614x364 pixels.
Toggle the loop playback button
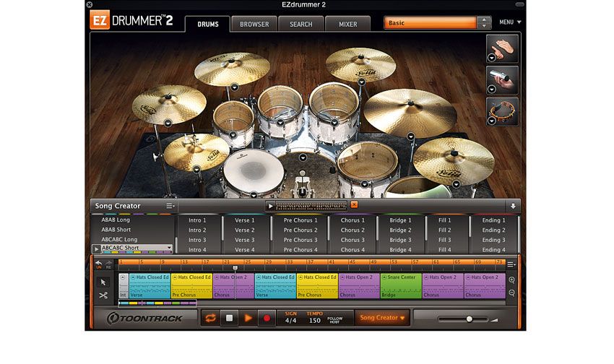point(210,318)
